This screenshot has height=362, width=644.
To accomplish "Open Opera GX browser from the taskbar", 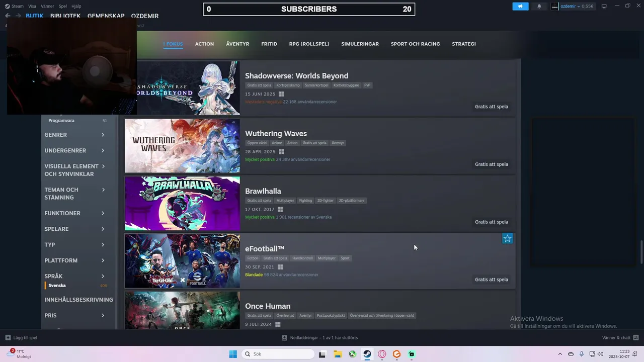I will [x=382, y=354].
